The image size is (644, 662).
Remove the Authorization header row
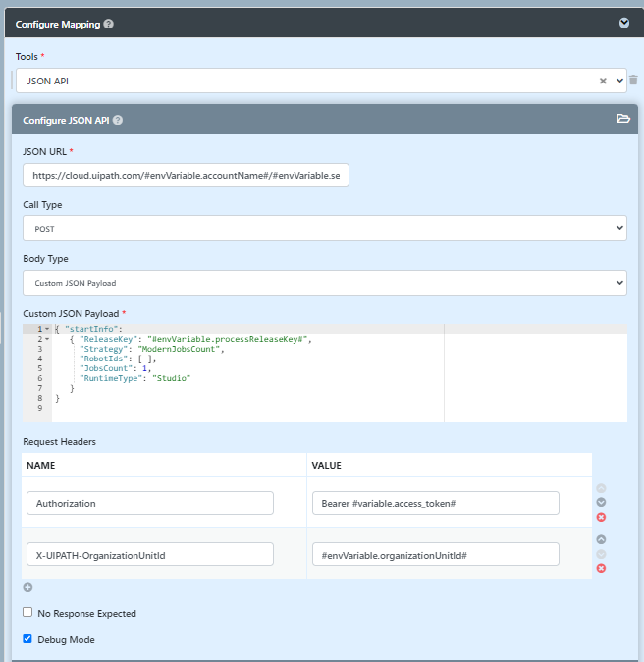(x=601, y=517)
